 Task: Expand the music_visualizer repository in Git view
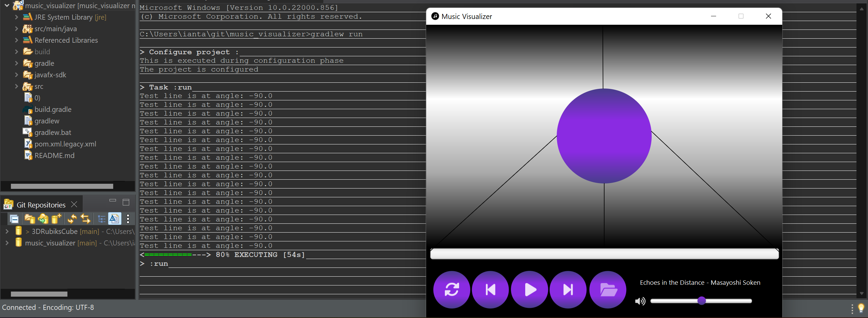click(7, 243)
